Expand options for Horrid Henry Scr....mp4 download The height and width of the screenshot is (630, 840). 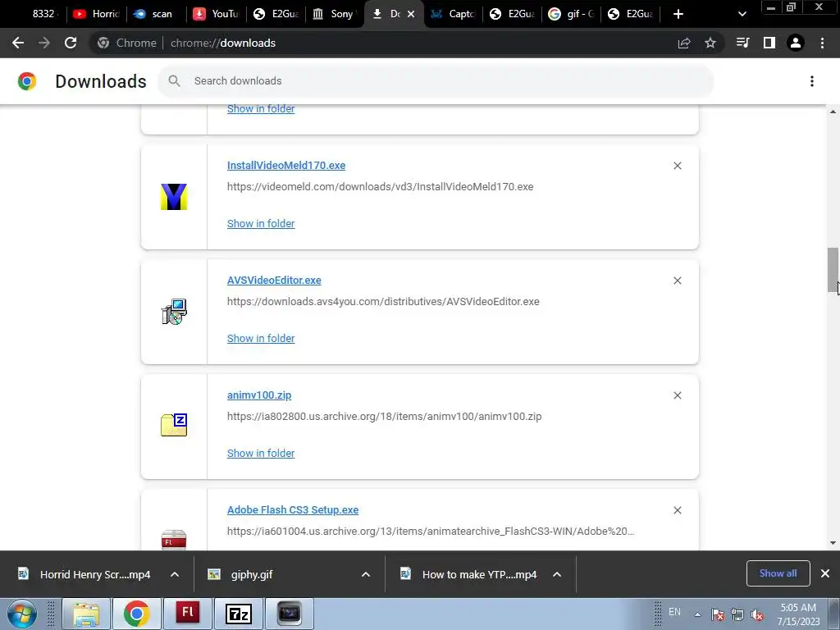[x=175, y=574]
